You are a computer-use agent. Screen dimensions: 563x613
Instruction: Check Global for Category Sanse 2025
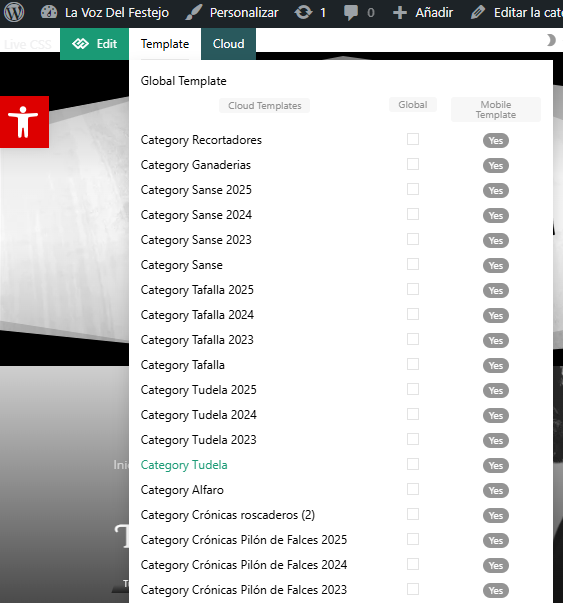pos(413,189)
